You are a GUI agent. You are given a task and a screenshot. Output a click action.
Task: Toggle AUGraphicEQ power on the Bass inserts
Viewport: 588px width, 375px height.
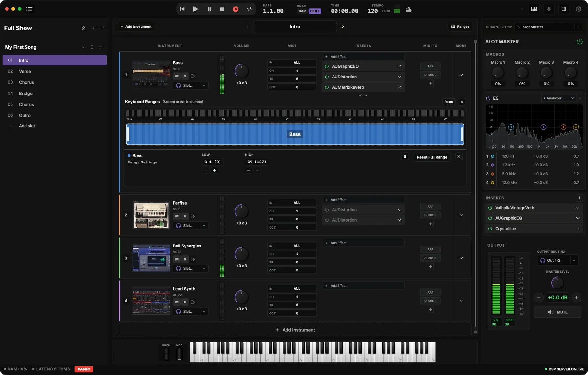pos(327,66)
